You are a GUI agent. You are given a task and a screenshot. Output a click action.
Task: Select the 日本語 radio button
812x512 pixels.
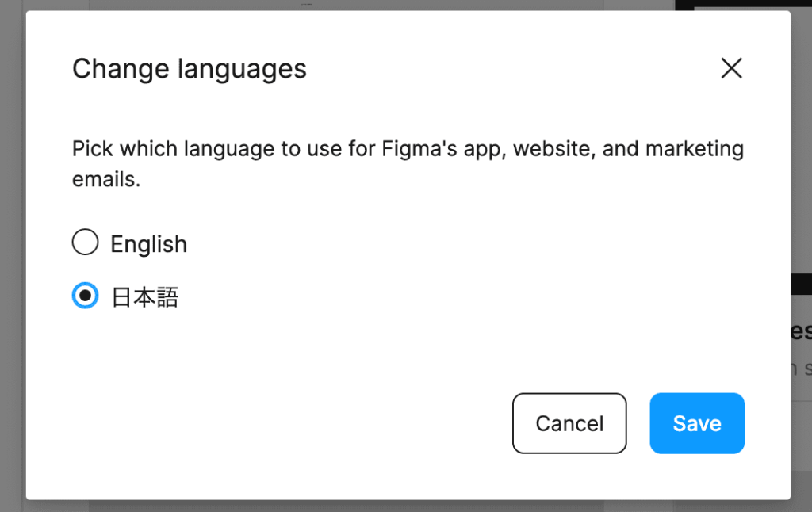pyautogui.click(x=85, y=296)
